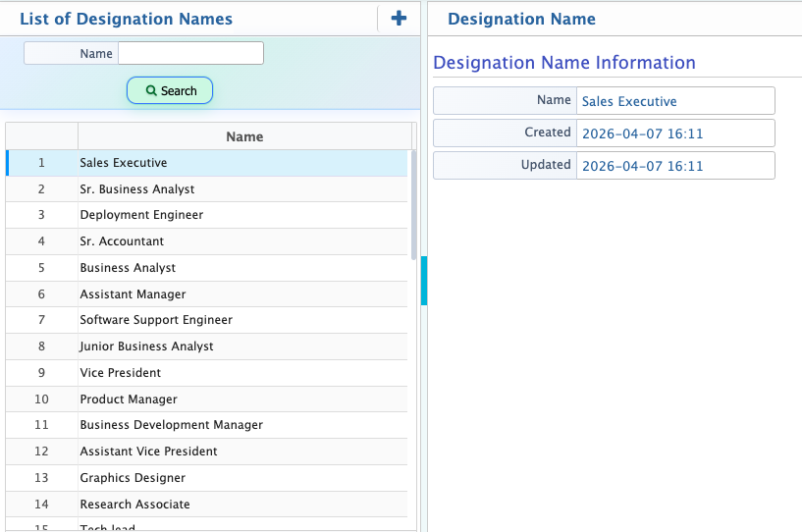Click the List of Designation Names heading
The width and height of the screenshot is (802, 532).
(x=126, y=19)
